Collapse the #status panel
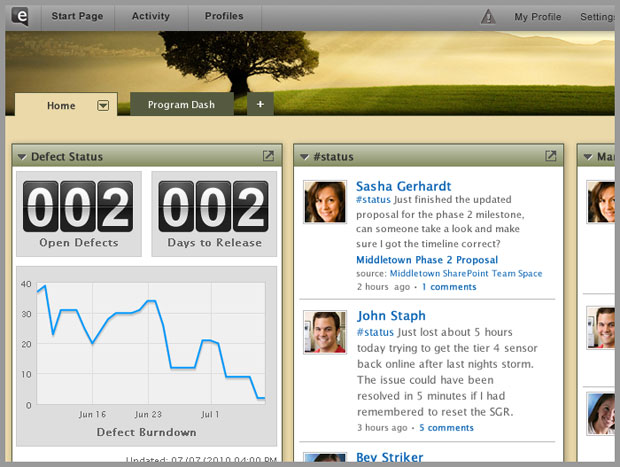The width and height of the screenshot is (620, 467). click(304, 157)
